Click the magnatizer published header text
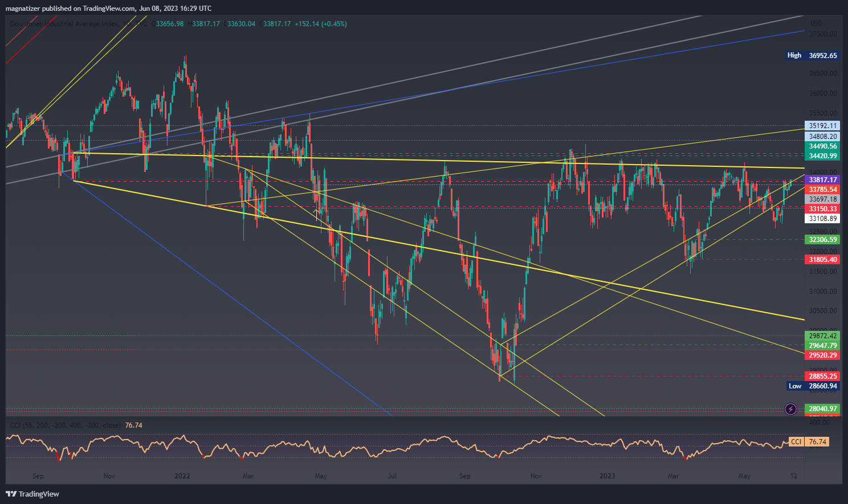 [108, 9]
